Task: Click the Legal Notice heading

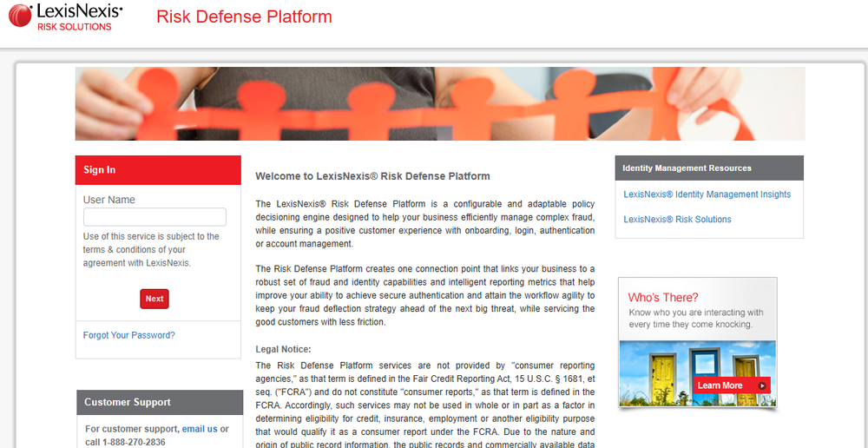Action: click(284, 349)
